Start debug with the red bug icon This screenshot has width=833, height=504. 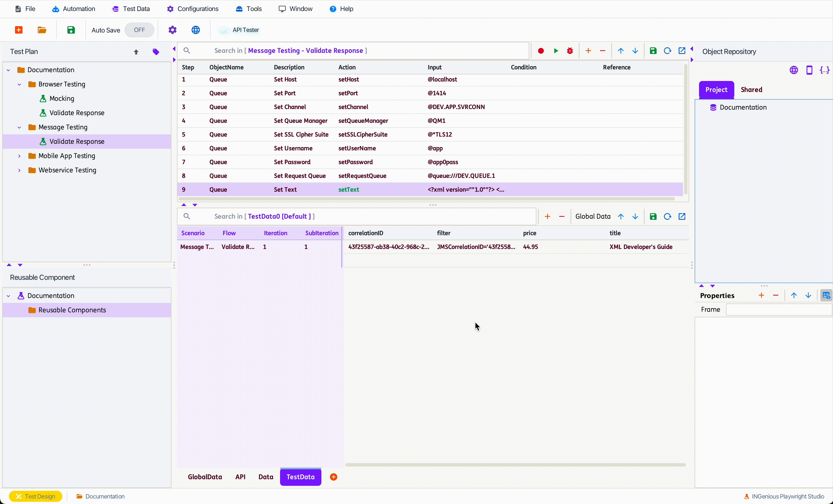click(x=570, y=51)
